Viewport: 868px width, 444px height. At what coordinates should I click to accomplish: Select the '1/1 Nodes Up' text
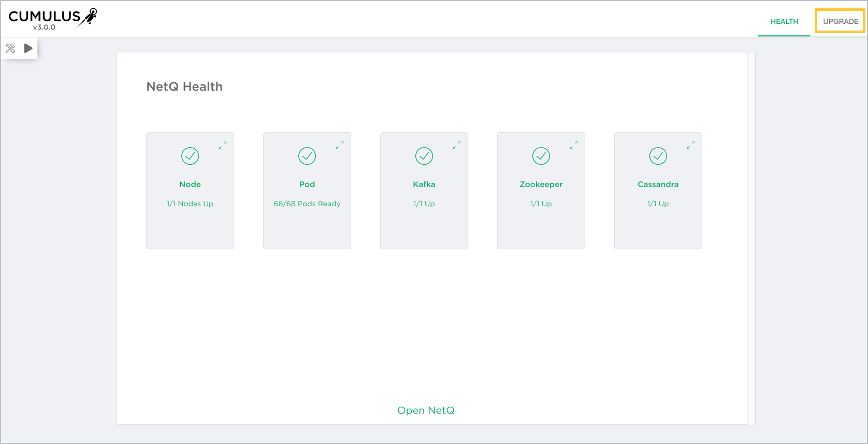pos(190,204)
